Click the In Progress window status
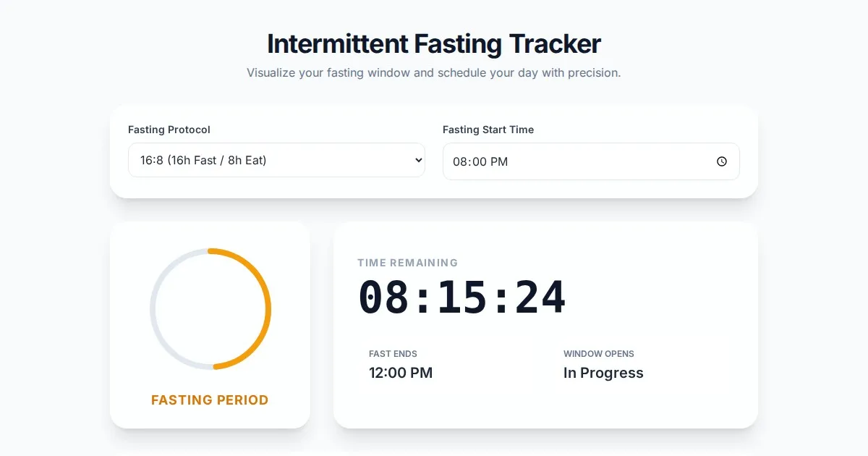This screenshot has width=868, height=456. tap(603, 373)
